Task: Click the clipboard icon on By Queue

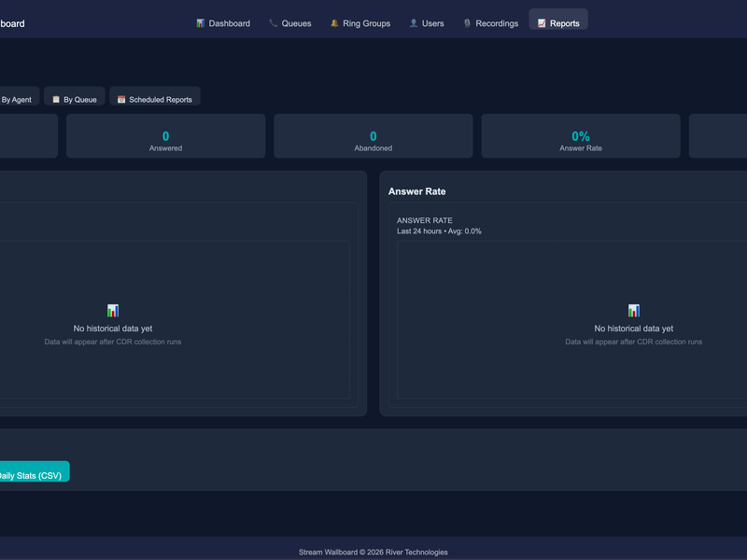Action: (56, 99)
